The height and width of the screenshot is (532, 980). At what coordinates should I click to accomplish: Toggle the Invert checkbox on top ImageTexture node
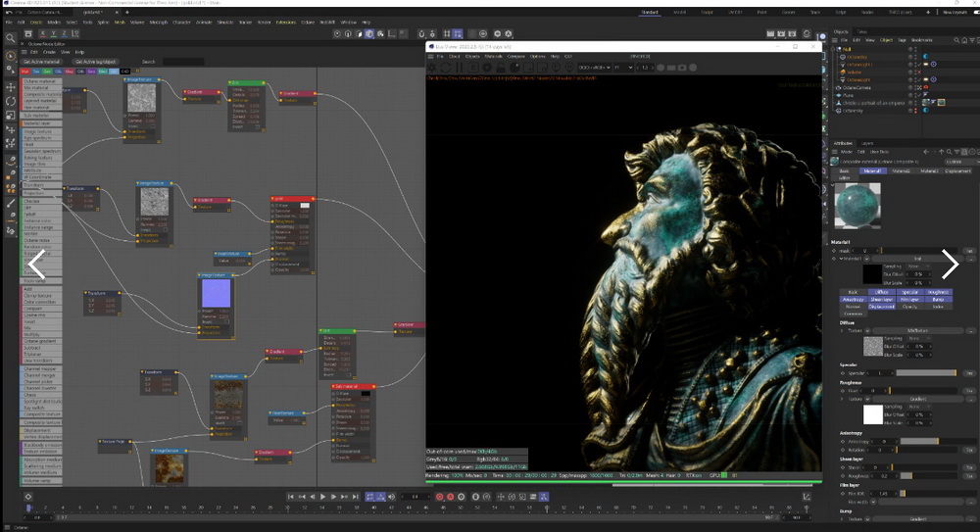point(153,125)
